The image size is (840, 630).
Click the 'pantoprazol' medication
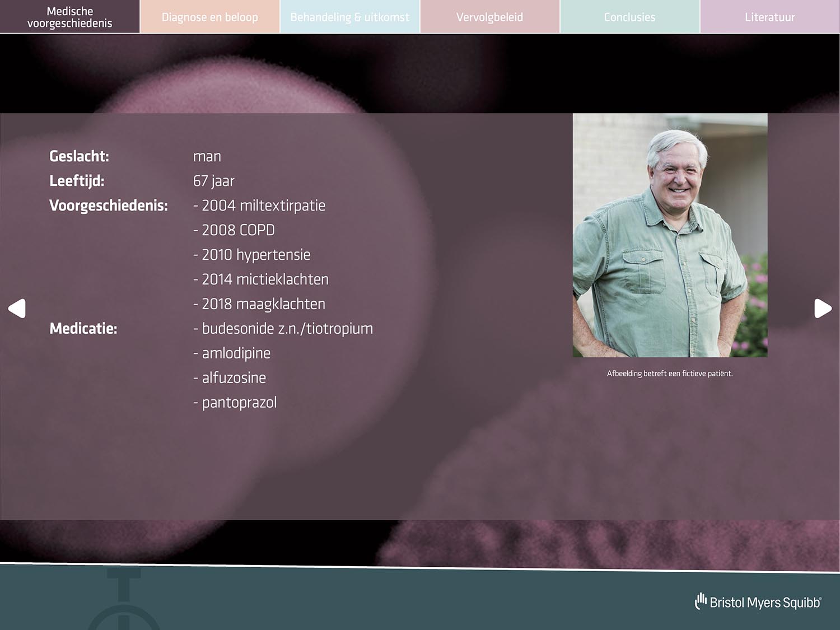click(235, 403)
